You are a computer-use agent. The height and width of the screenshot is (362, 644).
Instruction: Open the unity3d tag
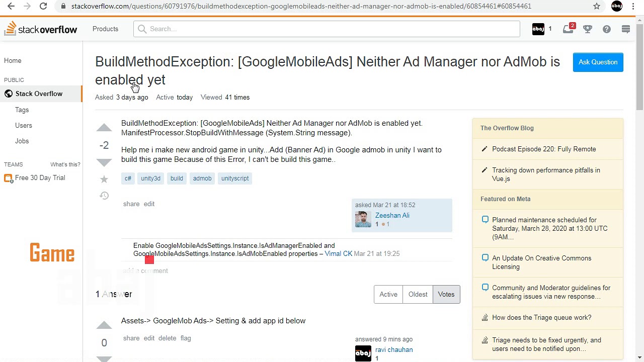[150, 178]
